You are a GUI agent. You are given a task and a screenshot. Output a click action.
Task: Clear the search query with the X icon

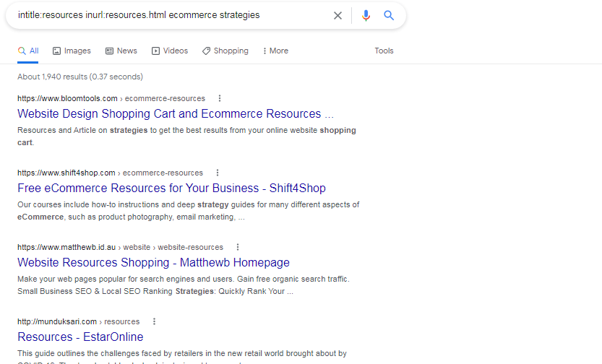tap(337, 15)
